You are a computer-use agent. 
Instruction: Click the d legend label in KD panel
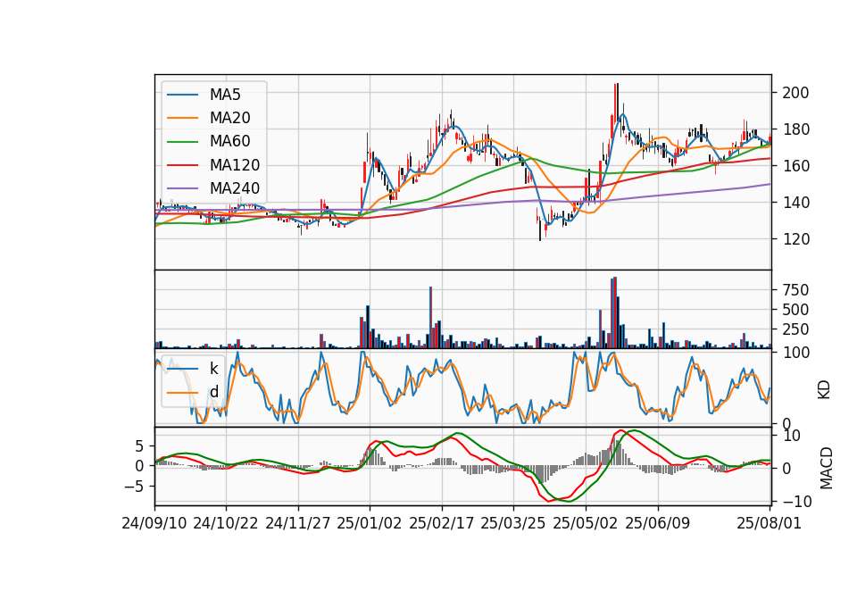[213, 392]
